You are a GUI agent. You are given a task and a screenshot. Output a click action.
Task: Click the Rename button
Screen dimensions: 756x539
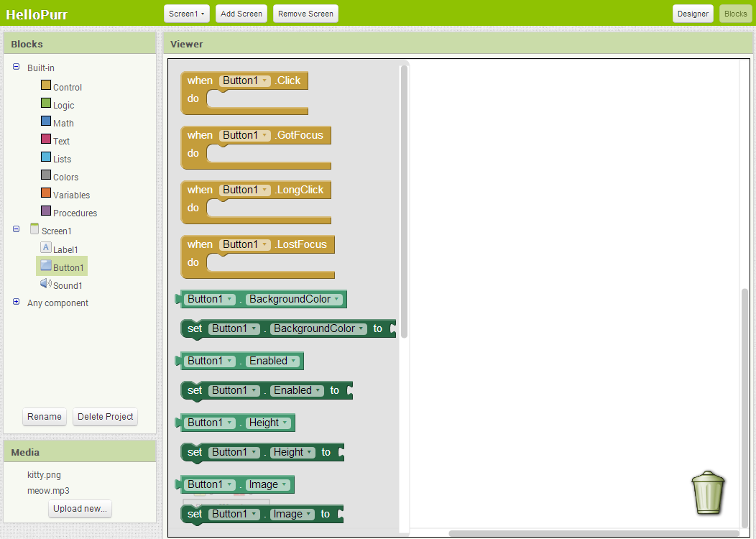pyautogui.click(x=45, y=417)
